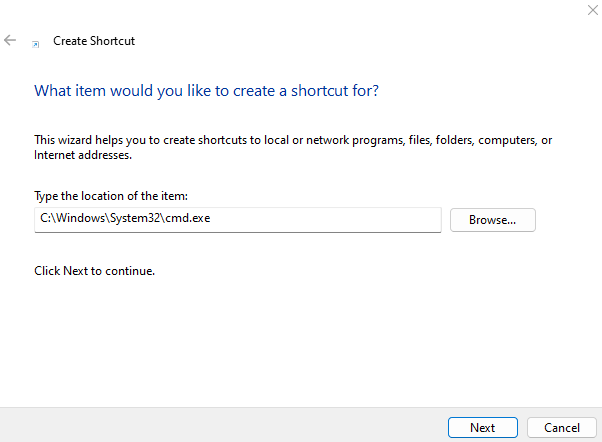This screenshot has width=602, height=442.
Task: Click the 'Type the location of the item:' label
Action: [111, 196]
